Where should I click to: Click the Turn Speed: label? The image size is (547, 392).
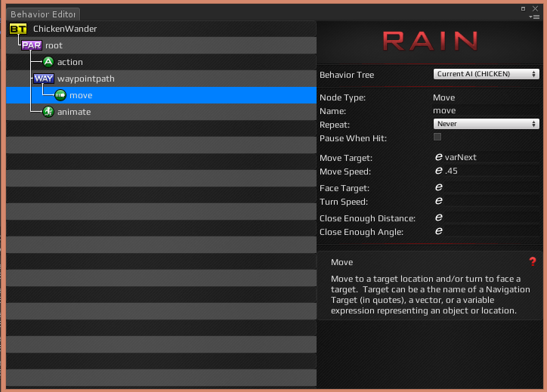pos(344,202)
